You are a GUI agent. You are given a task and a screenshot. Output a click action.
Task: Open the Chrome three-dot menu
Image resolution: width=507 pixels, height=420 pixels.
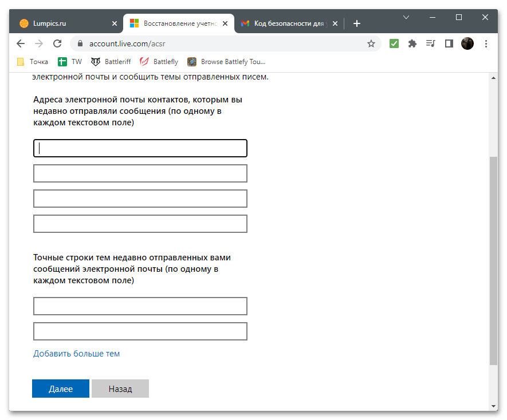[486, 43]
